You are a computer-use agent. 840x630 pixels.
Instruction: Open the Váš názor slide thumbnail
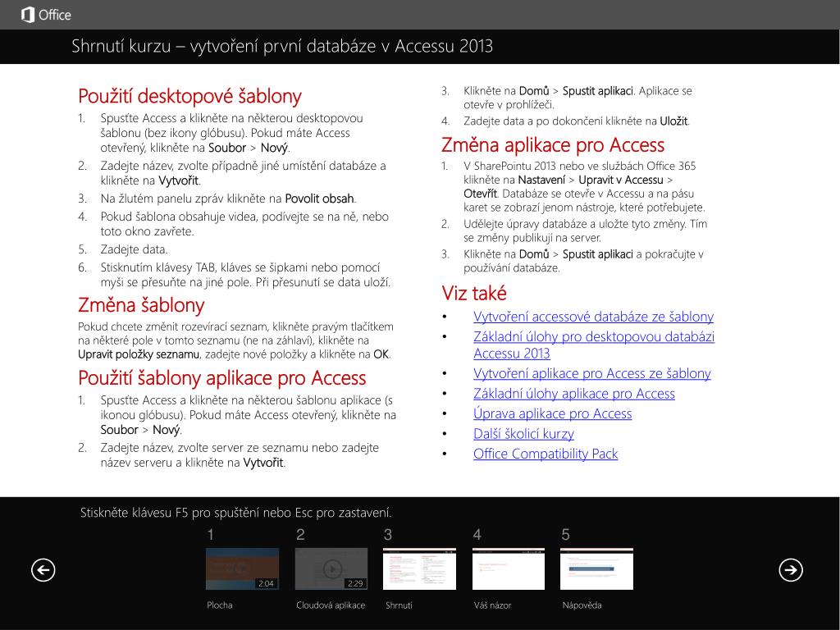(509, 569)
